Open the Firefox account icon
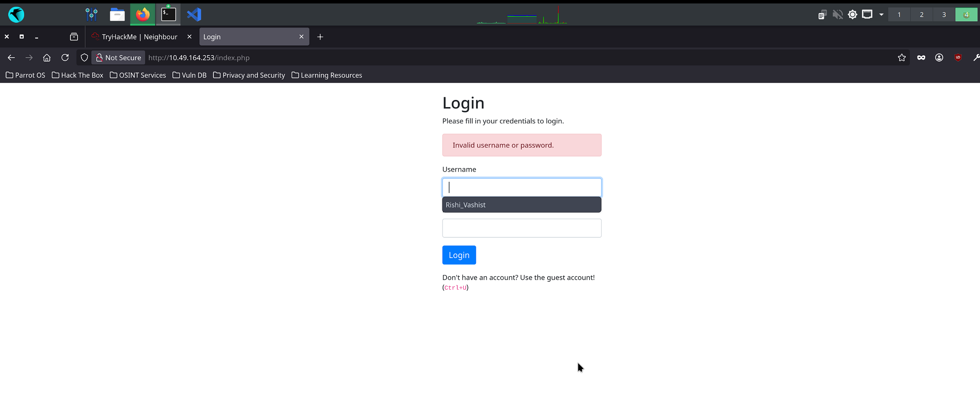The height and width of the screenshot is (407, 980). coord(939,57)
